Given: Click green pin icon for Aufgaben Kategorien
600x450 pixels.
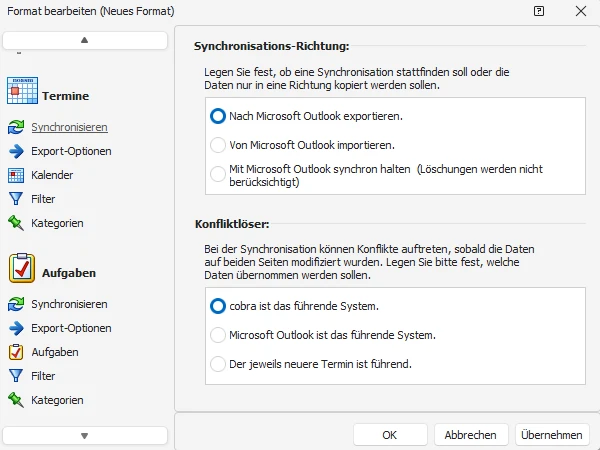Looking at the screenshot, I should pyautogui.click(x=16, y=400).
